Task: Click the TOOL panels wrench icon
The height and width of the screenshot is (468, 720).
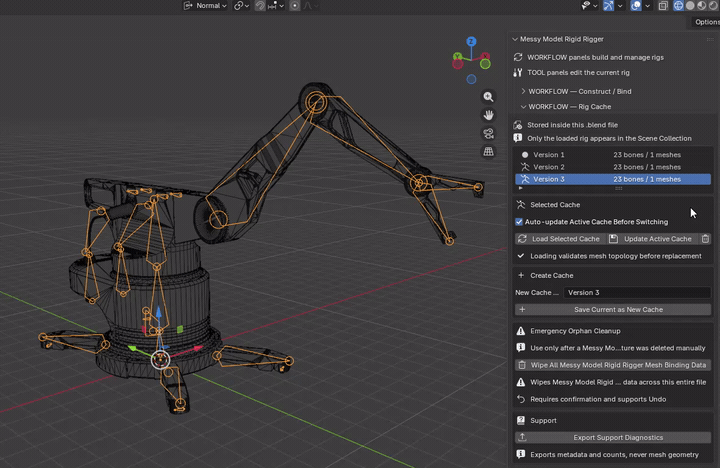Action: 518,73
